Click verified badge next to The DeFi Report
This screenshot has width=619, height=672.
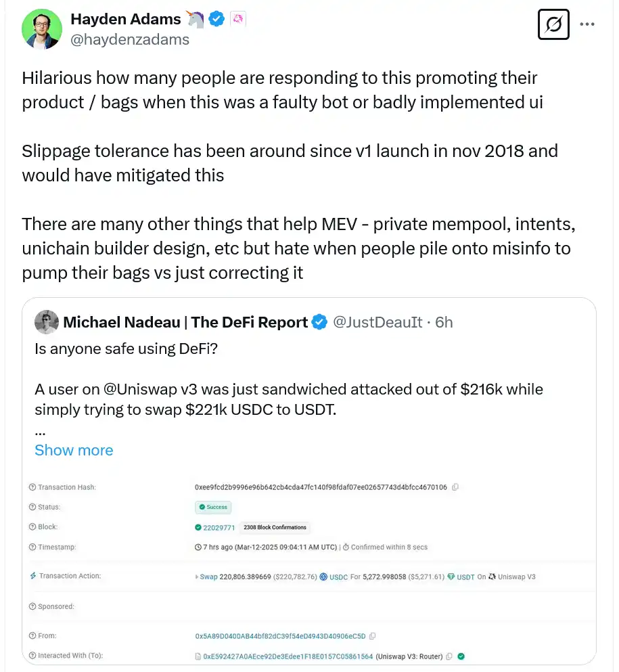(319, 323)
